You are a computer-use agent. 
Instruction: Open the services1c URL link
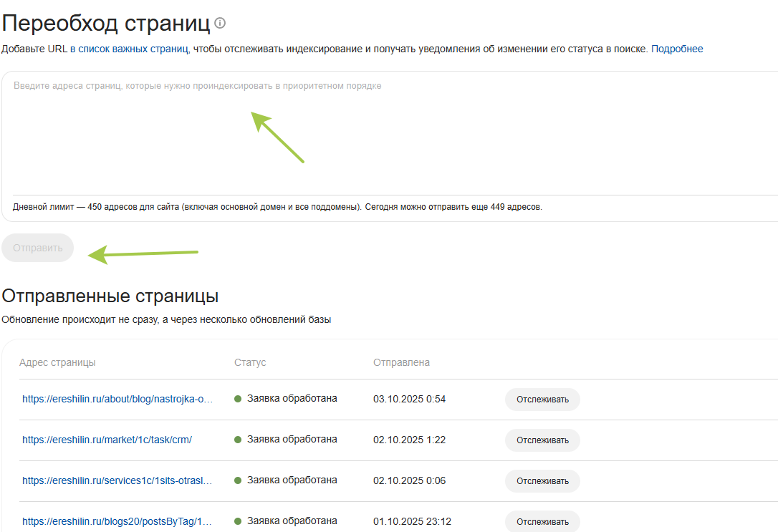coord(117,480)
